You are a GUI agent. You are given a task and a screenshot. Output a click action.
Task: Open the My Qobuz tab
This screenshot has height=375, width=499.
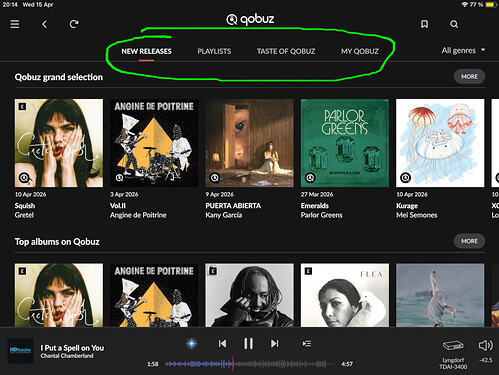tap(360, 51)
